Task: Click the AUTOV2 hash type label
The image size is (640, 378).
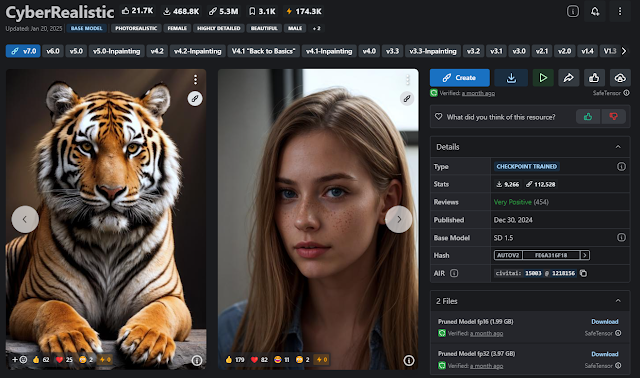Action: (x=508, y=255)
